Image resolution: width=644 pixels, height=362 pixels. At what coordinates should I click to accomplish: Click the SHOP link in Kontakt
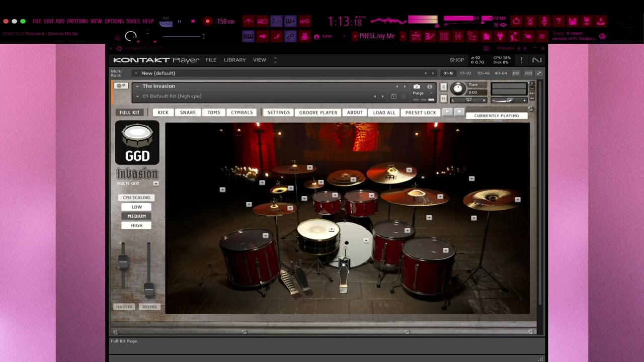coord(457,60)
